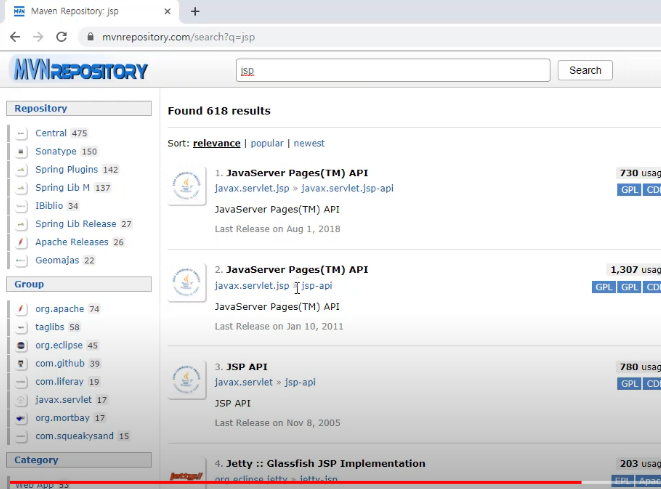The height and width of the screenshot is (489, 661).
Task: Click the com.github group icon
Action: point(21,363)
